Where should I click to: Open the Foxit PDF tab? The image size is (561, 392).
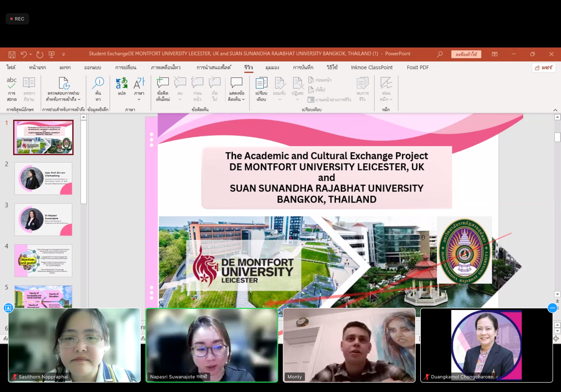[x=417, y=67]
